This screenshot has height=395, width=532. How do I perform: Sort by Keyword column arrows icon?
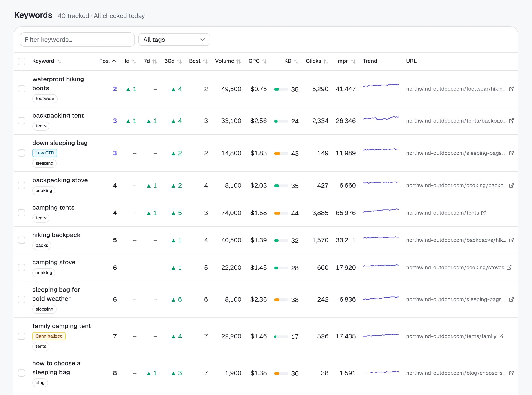[x=59, y=61]
